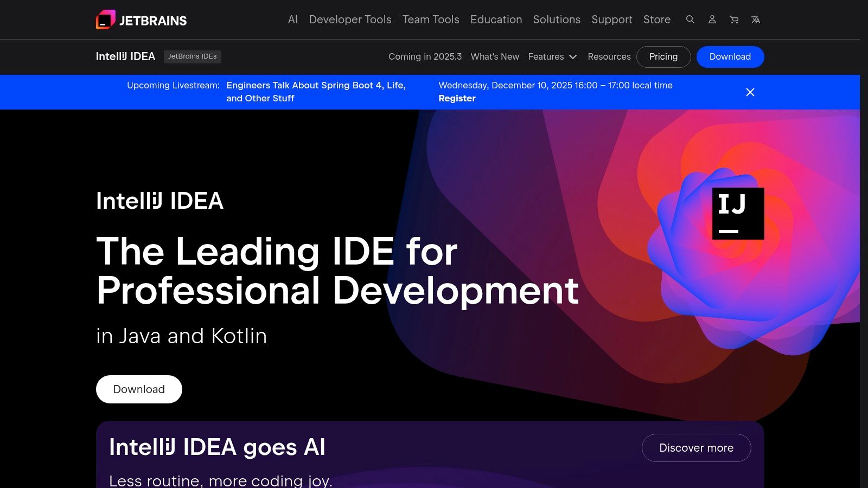Open the Pricing page
868x488 pixels.
pos(663,56)
